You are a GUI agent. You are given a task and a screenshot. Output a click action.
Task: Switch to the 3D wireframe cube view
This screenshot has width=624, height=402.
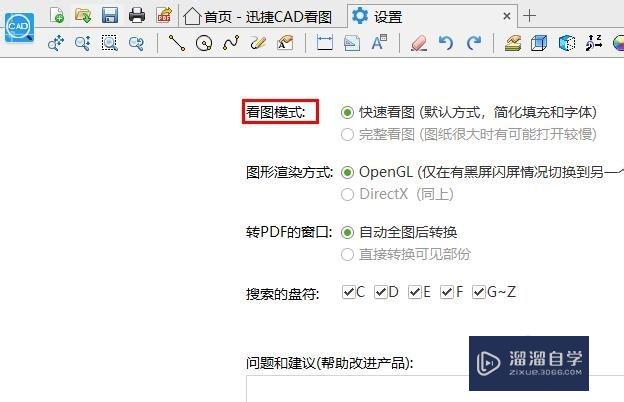click(x=539, y=43)
